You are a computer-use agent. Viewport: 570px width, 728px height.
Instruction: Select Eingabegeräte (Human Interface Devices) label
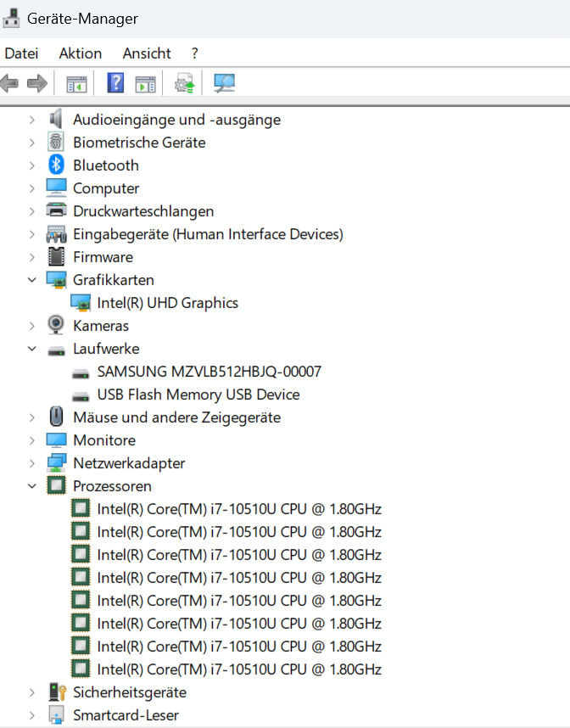coord(208,234)
